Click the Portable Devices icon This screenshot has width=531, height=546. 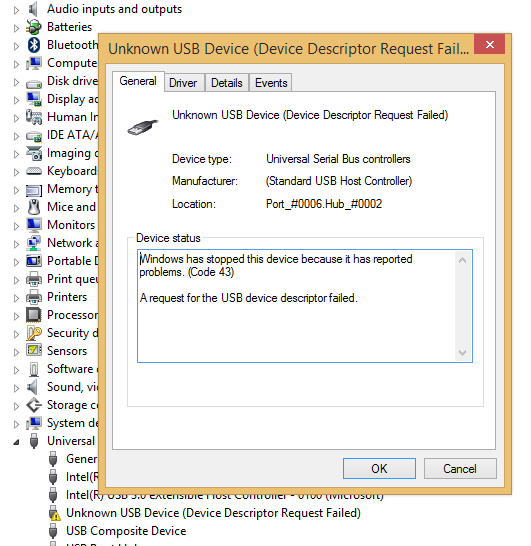click(x=34, y=261)
